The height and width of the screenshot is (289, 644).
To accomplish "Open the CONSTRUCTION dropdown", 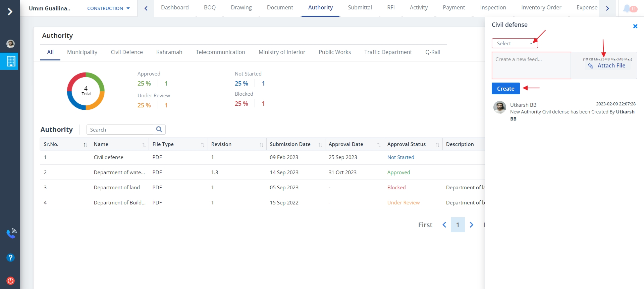I will (x=108, y=8).
